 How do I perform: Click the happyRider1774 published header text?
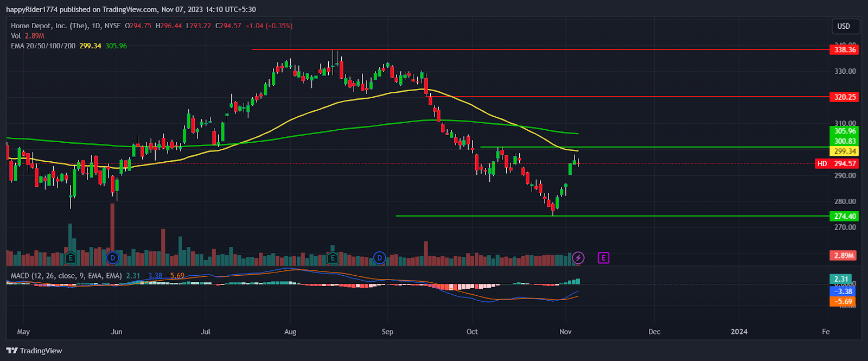click(x=131, y=9)
